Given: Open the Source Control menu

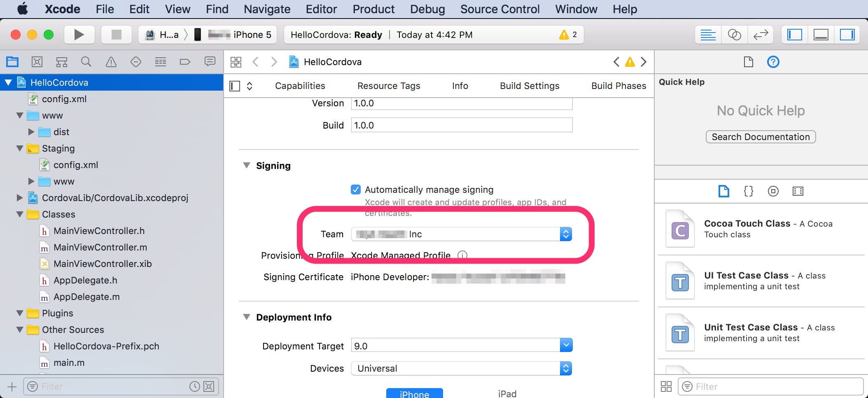Looking at the screenshot, I should (x=499, y=9).
